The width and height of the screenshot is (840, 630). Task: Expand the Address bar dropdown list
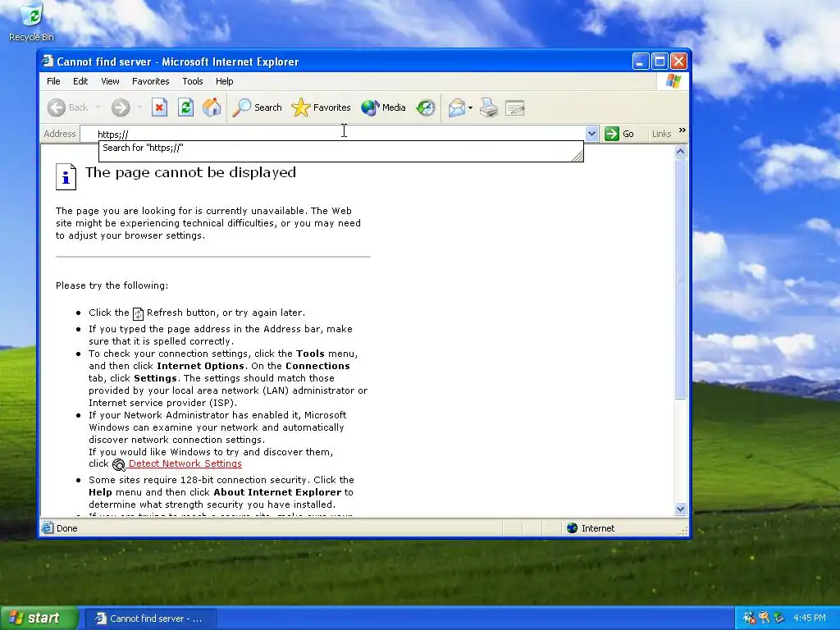coord(591,134)
